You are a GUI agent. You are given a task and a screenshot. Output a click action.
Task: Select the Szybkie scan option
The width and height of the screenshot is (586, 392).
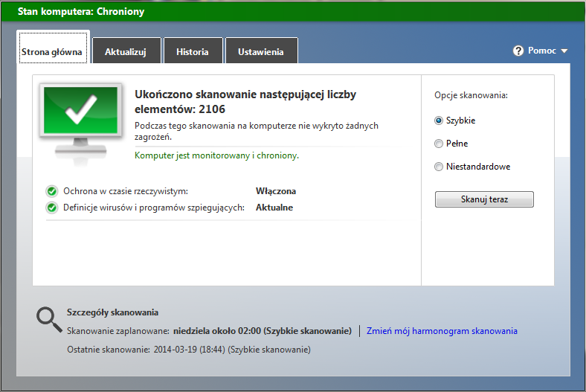tap(438, 121)
